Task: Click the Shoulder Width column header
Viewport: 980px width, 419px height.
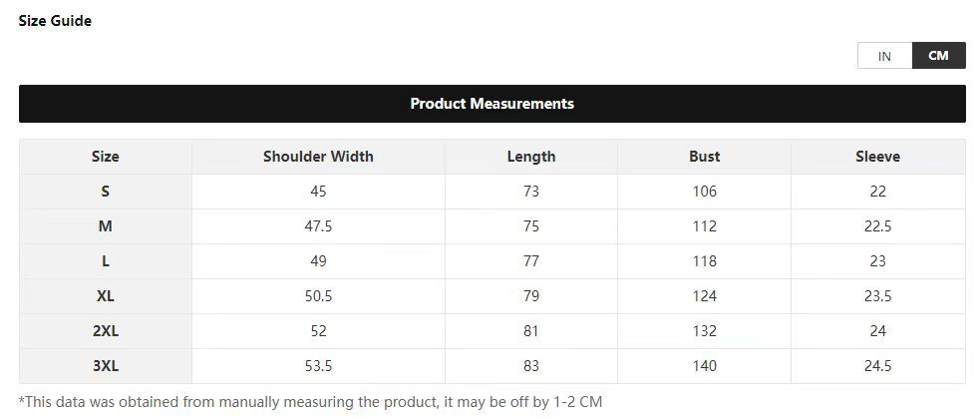Action: click(318, 157)
